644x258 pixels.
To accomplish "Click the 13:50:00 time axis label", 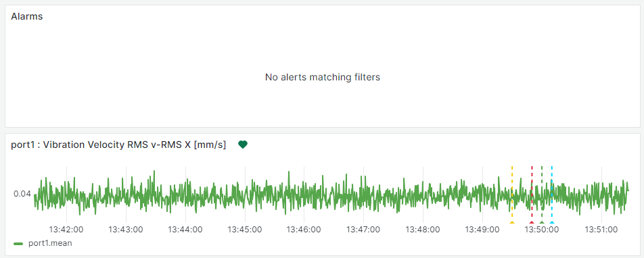I will (542, 229).
